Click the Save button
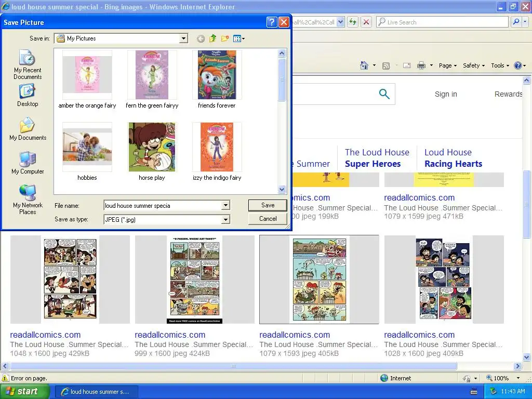 click(x=268, y=205)
